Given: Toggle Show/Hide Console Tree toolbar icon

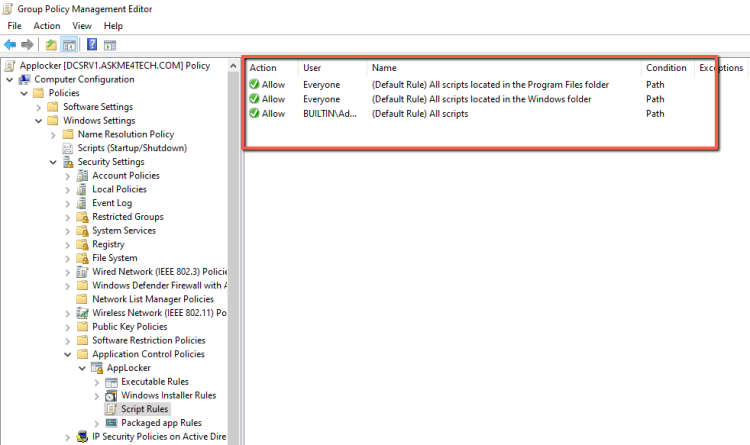Looking at the screenshot, I should [x=69, y=45].
